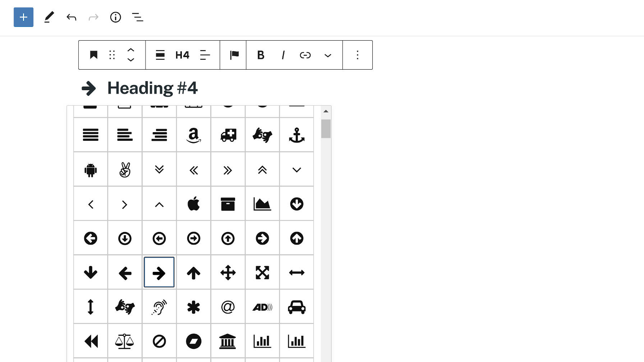Image resolution: width=644 pixels, height=362 pixels.
Task: Choose the anchor icon
Action: 296,135
